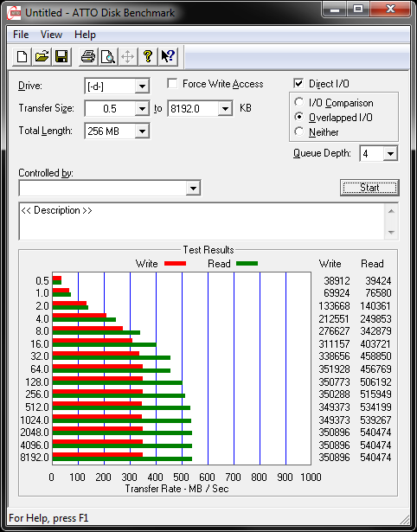Open the Total Length dropdown
Image resolution: width=417 pixels, height=532 pixels.
pyautogui.click(x=142, y=131)
